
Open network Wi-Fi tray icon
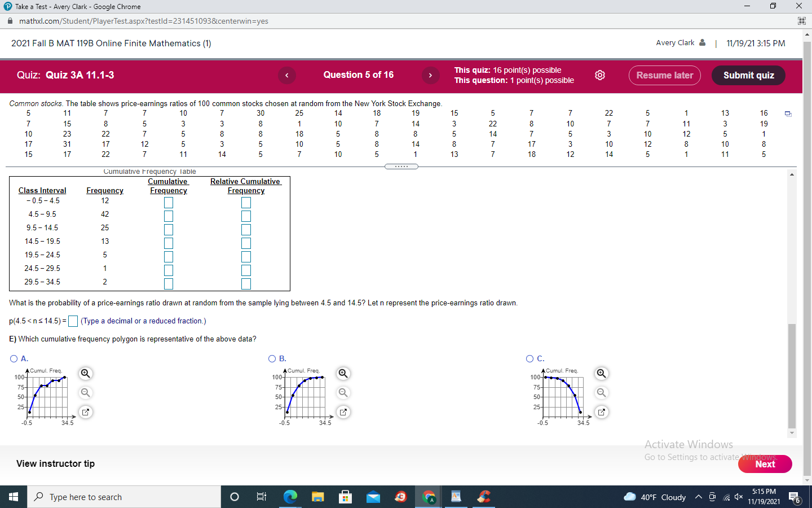726,497
